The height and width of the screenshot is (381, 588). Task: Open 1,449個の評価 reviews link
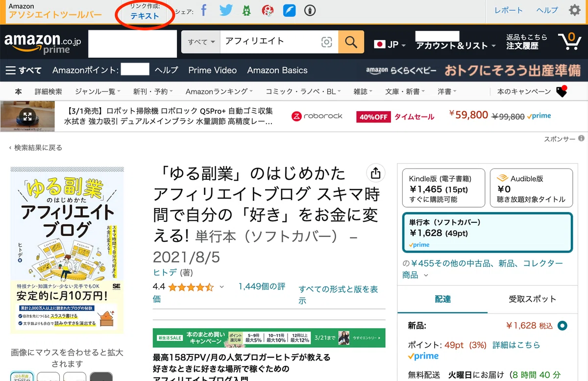tap(262, 286)
